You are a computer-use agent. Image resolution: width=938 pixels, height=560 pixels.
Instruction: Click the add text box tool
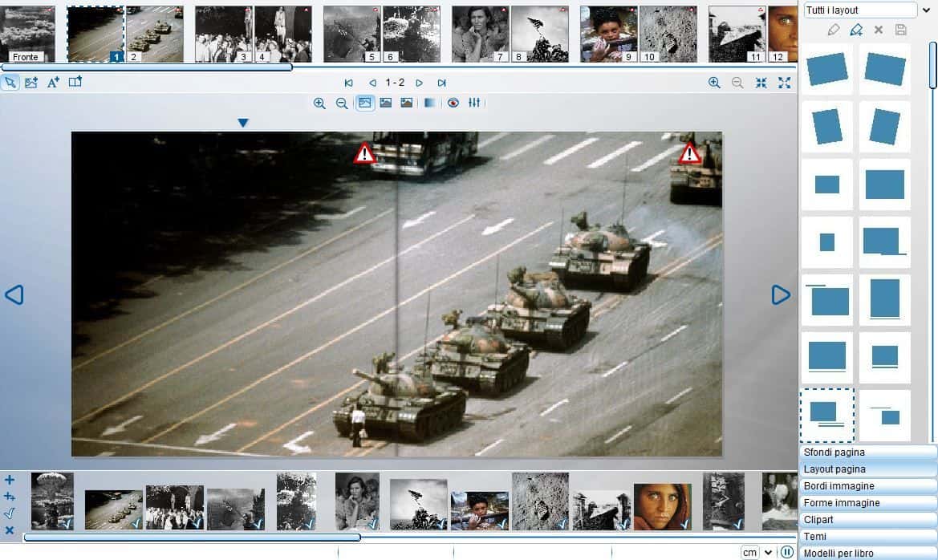[x=53, y=83]
